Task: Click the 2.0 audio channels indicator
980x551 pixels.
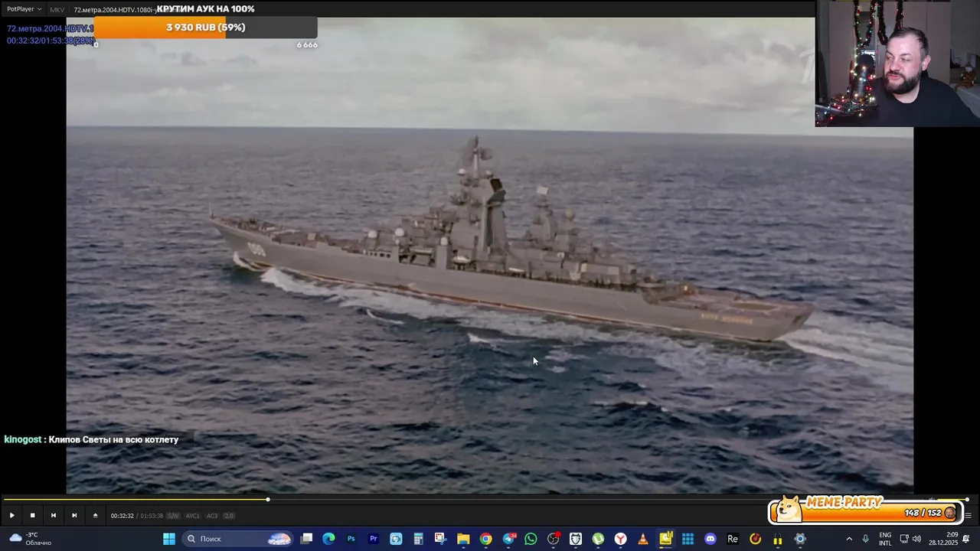Action: pyautogui.click(x=229, y=516)
